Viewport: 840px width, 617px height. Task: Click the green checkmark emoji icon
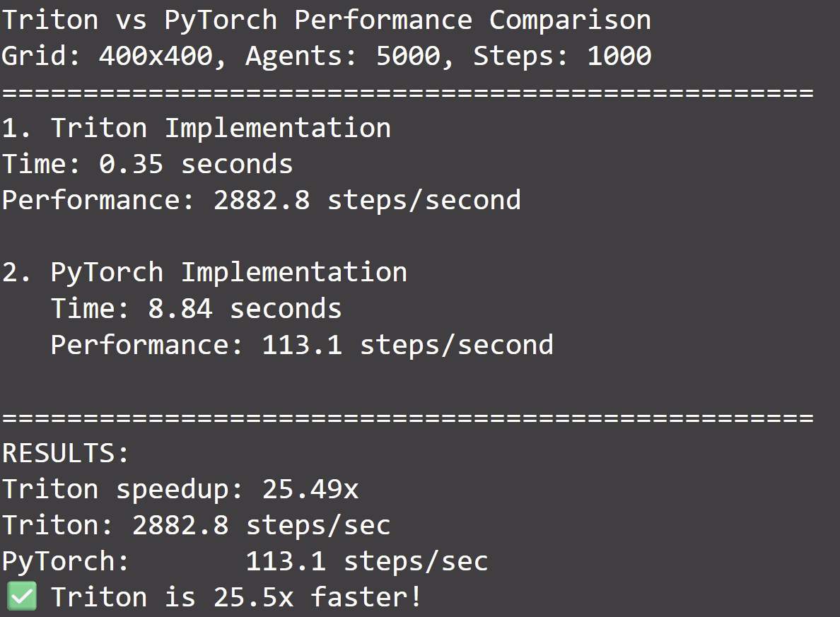pyautogui.click(x=23, y=597)
